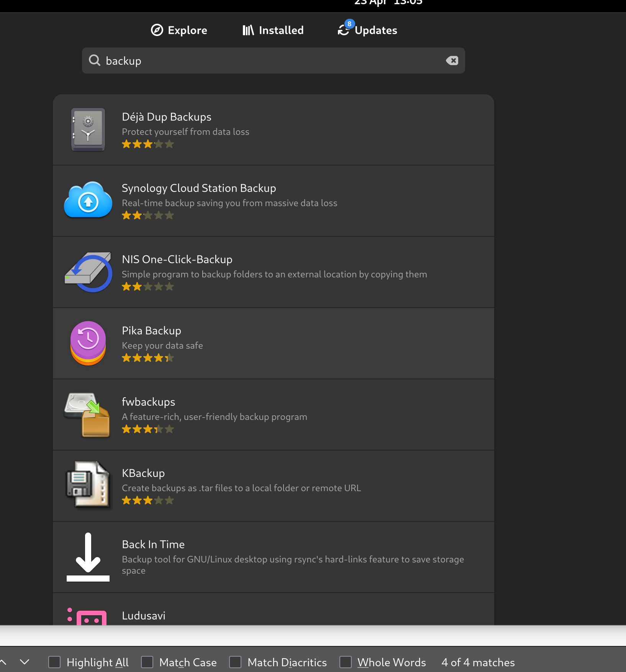Open the Pika Backup title
Screen dimensions: 626x672
151,331
